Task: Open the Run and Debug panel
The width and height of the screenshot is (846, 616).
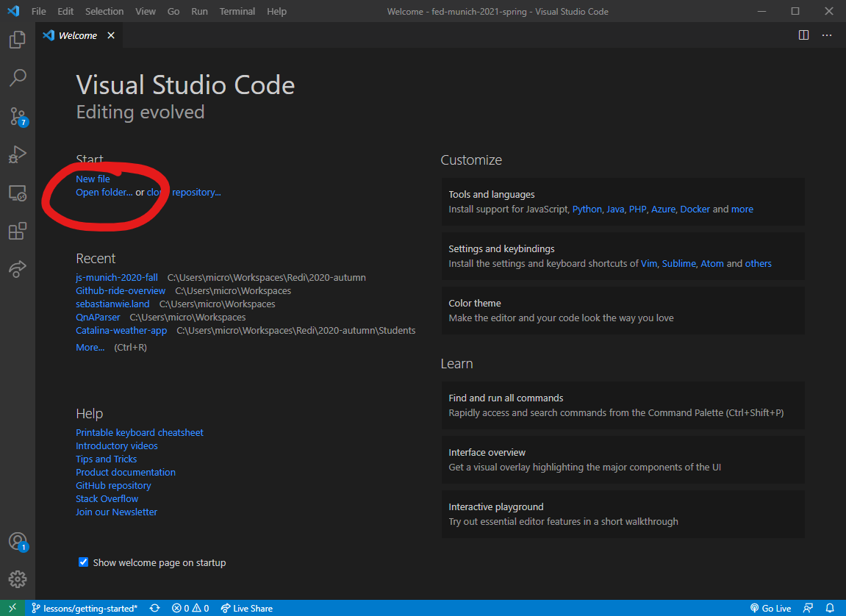Action: click(17, 154)
